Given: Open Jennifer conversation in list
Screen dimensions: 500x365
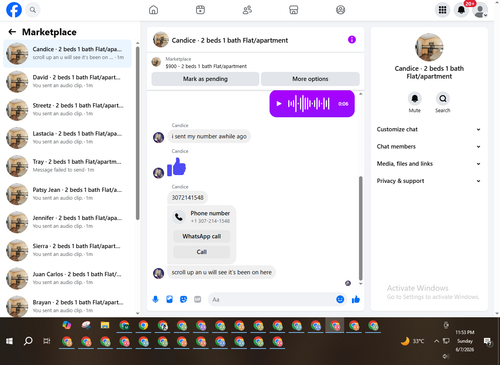Looking at the screenshot, I should (x=68, y=222).
